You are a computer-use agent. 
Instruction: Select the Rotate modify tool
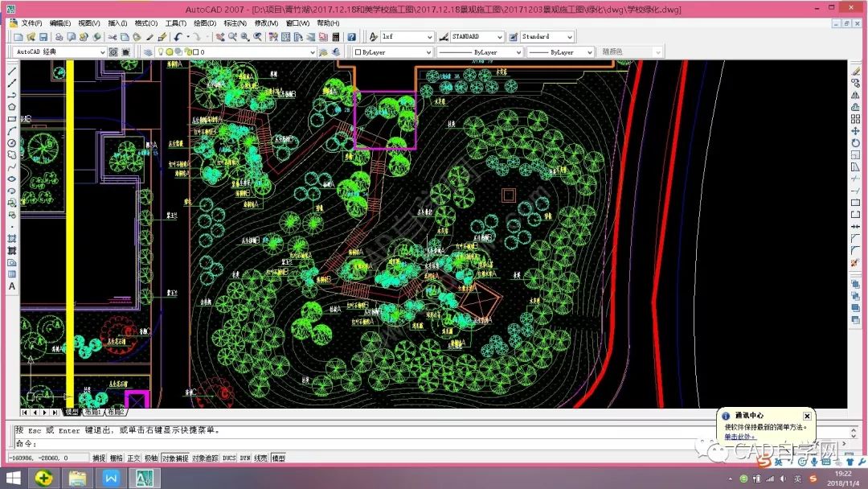855,143
